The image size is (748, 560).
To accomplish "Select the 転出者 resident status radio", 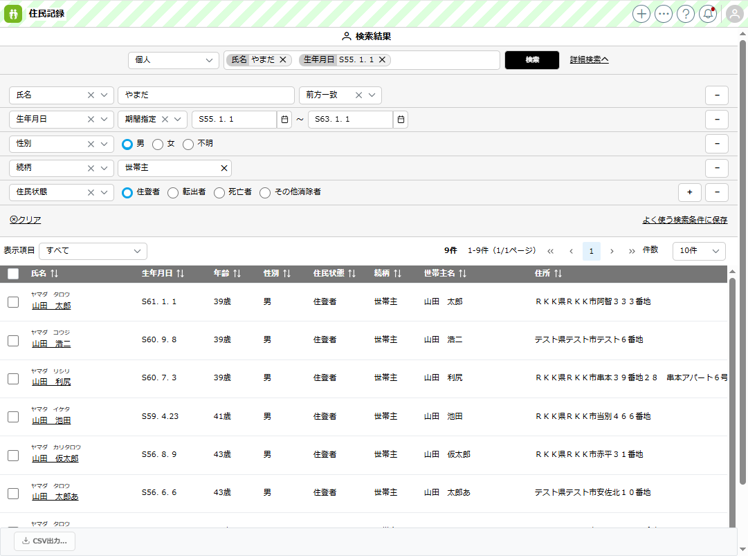I will [x=173, y=193].
